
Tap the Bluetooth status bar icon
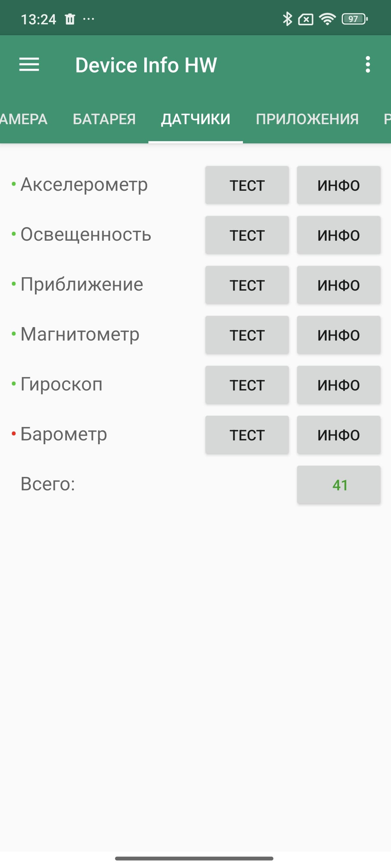point(287,19)
